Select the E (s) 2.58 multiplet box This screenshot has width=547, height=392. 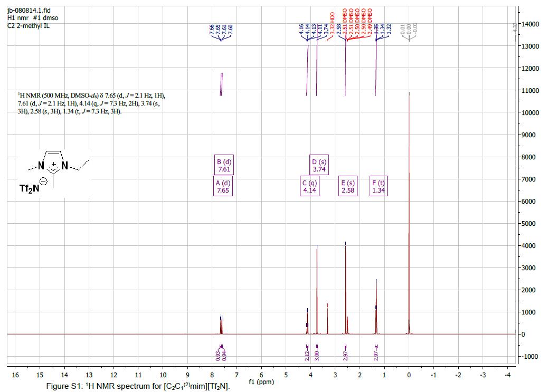coord(348,187)
